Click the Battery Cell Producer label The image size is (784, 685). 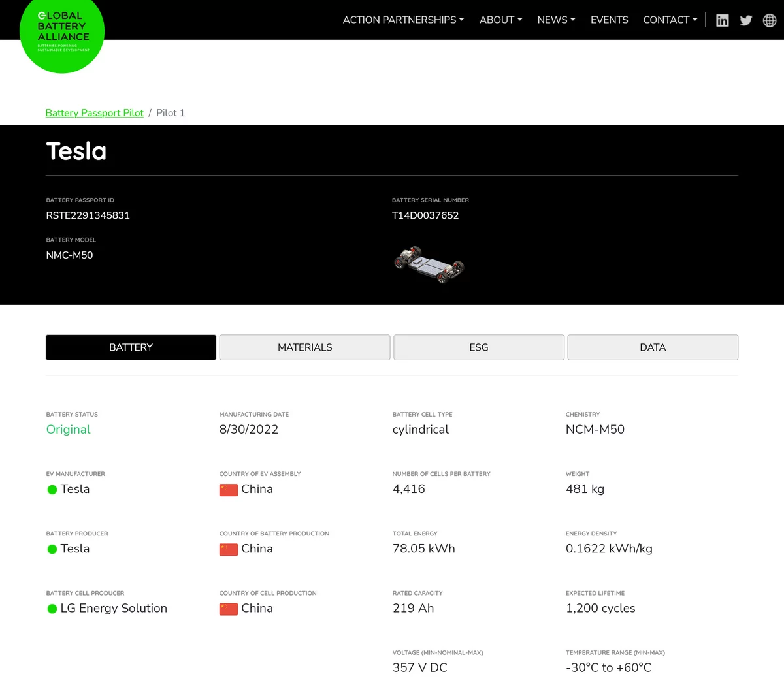(x=85, y=593)
